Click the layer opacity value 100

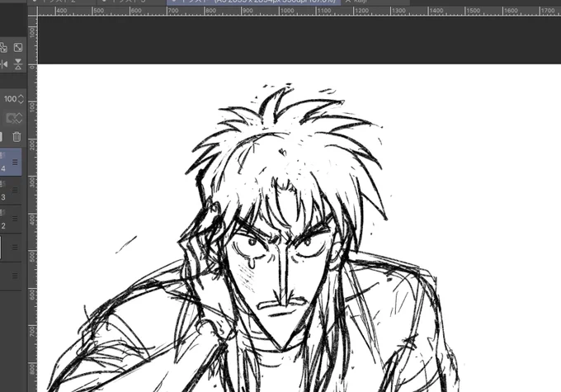(10, 99)
